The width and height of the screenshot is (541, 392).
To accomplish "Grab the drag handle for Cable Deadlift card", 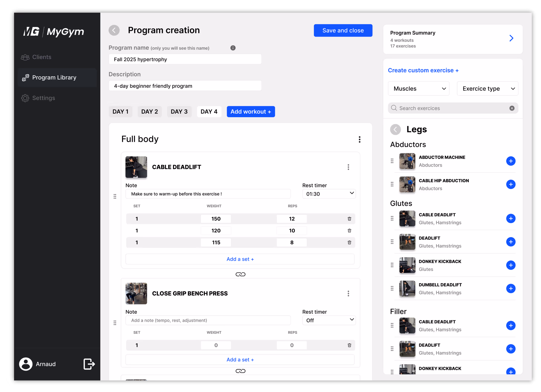I will click(115, 196).
